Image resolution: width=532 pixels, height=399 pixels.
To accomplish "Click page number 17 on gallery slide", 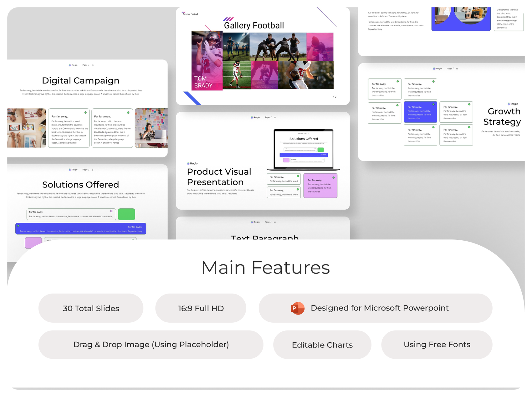I will click(335, 97).
